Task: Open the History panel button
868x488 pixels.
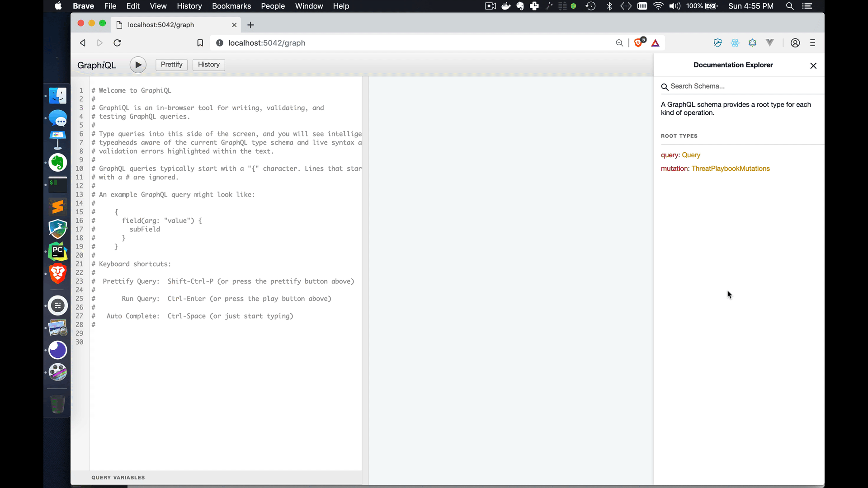Action: 208,65
